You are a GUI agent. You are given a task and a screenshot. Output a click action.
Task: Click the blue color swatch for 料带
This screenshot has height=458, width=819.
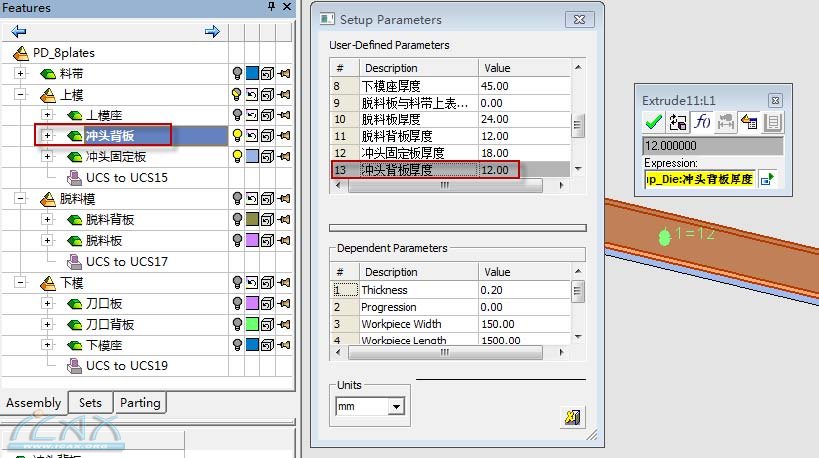click(x=252, y=74)
